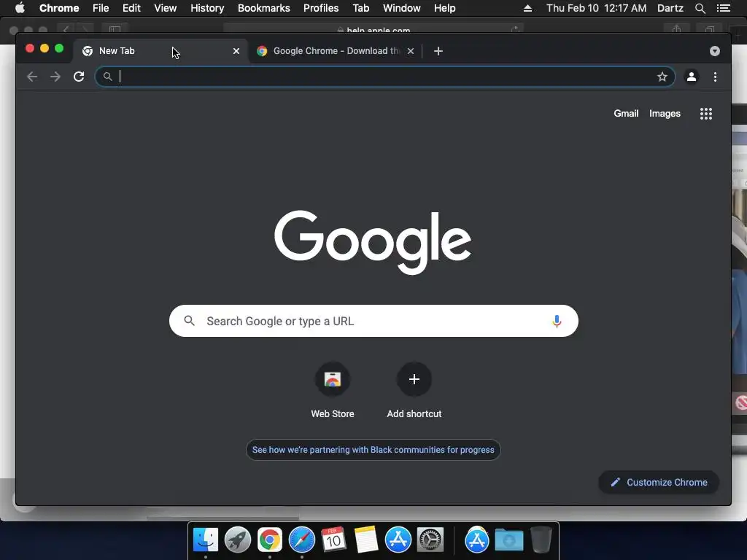Open the History menu
The image size is (747, 560).
207,8
